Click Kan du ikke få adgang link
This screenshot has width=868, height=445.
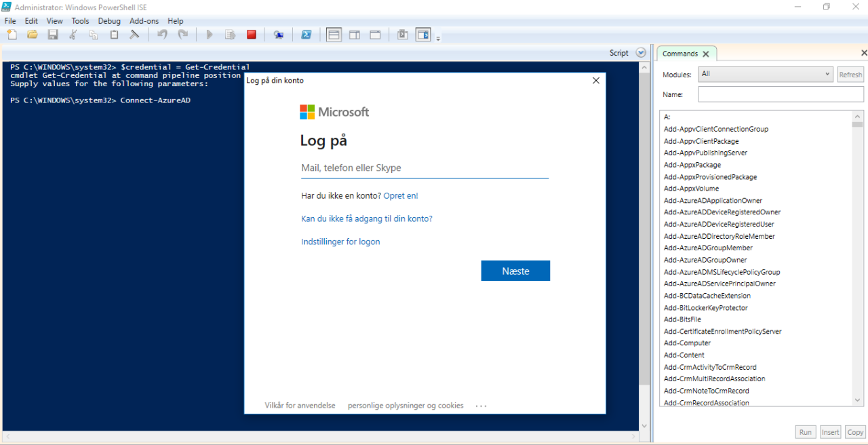coord(367,218)
